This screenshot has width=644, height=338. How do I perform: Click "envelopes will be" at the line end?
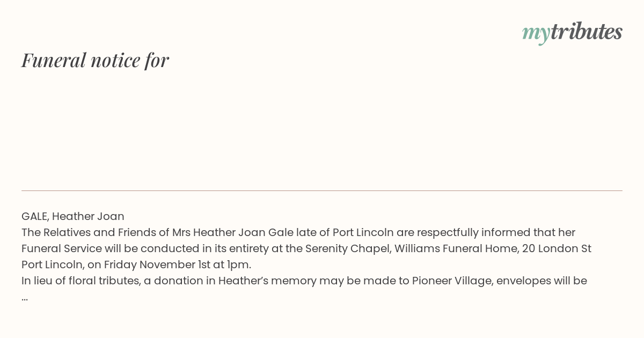point(541,281)
